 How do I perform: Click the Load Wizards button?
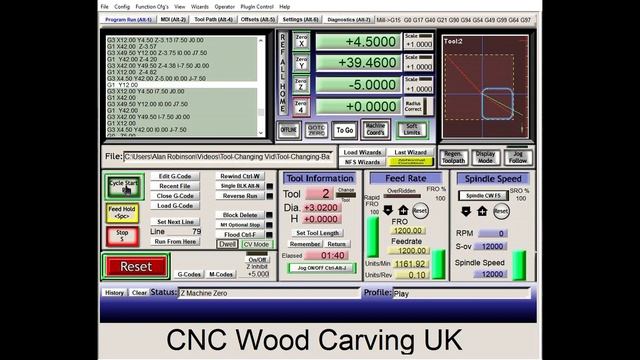pyautogui.click(x=362, y=152)
